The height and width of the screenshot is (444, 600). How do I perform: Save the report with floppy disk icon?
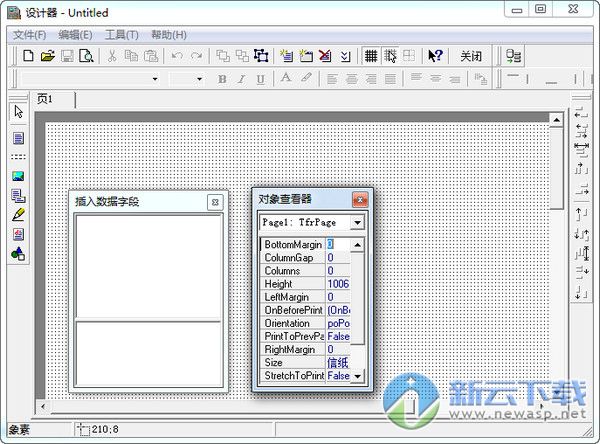67,56
